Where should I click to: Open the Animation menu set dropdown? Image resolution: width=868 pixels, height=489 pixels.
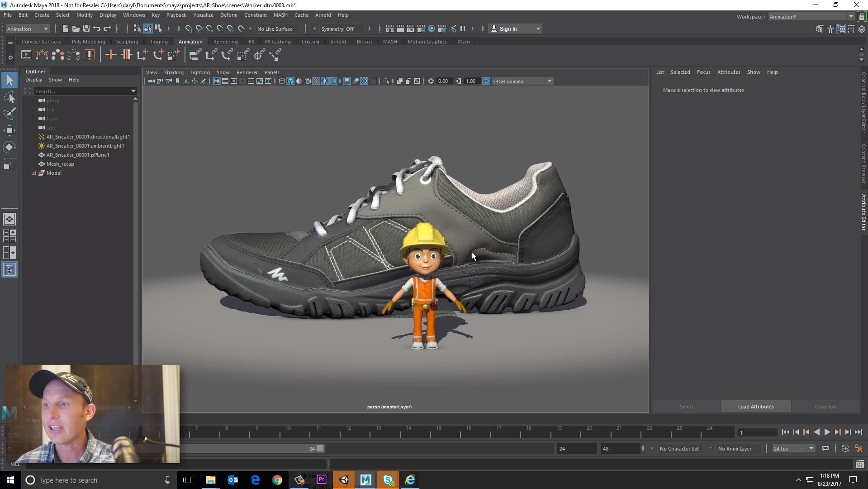point(28,29)
